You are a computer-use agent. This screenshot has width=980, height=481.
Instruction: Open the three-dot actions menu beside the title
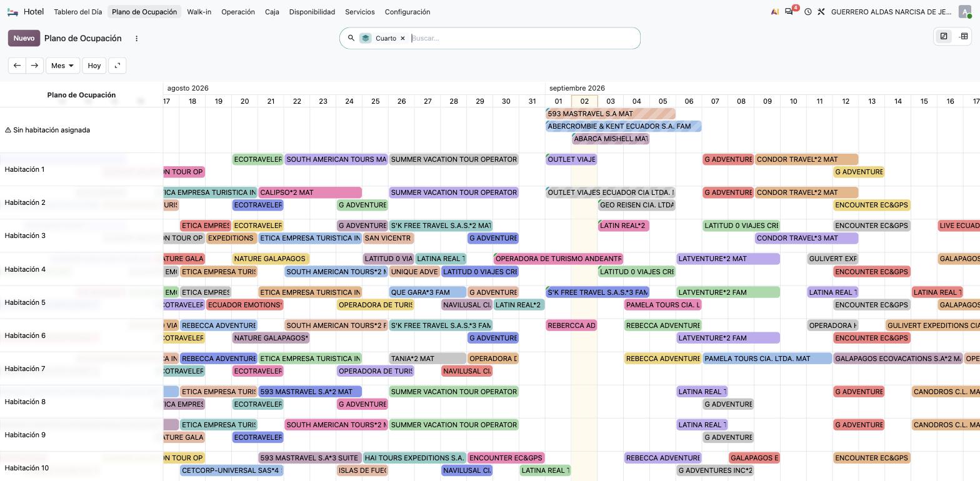pyautogui.click(x=136, y=38)
